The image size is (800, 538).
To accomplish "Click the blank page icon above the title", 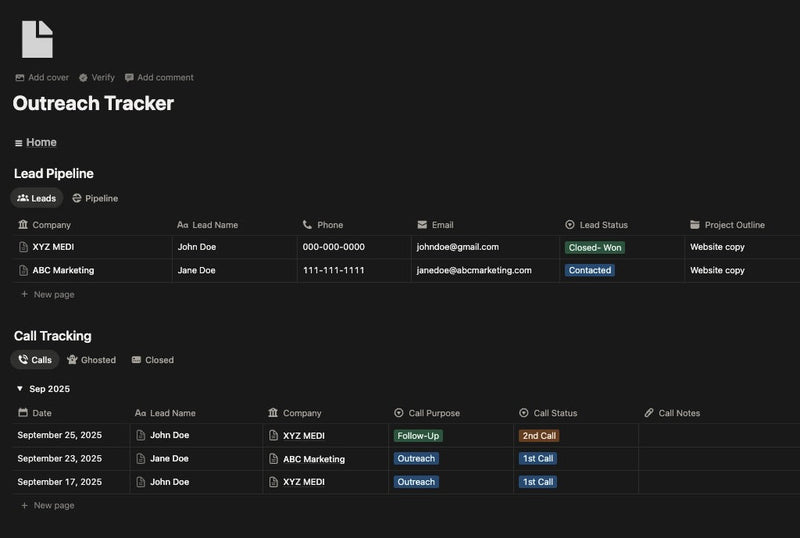I will [37, 39].
